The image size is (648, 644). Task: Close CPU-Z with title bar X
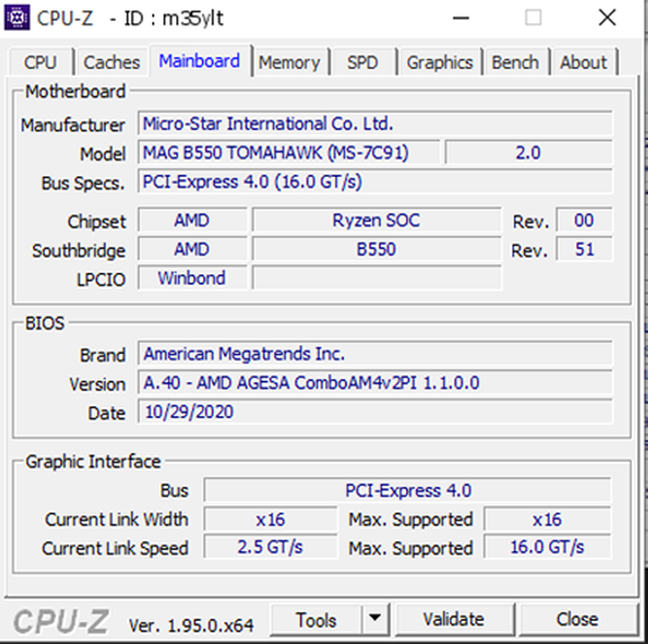click(607, 18)
